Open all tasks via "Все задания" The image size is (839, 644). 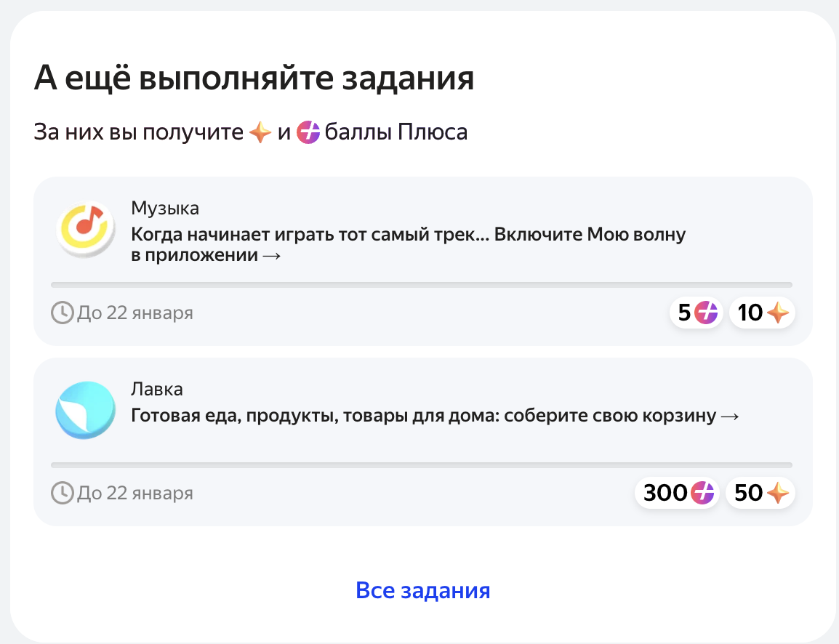[x=422, y=590]
